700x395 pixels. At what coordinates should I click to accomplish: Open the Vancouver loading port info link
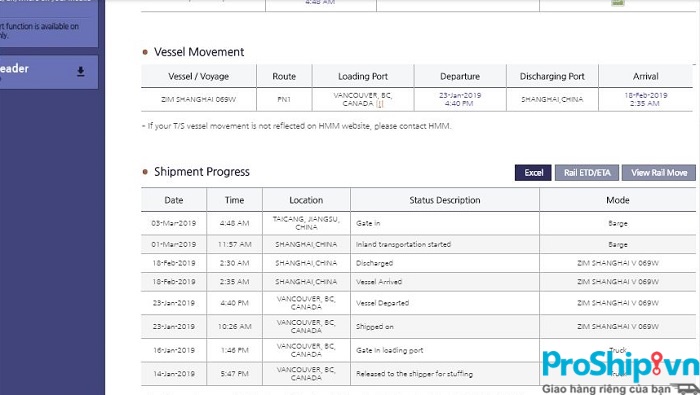(379, 104)
